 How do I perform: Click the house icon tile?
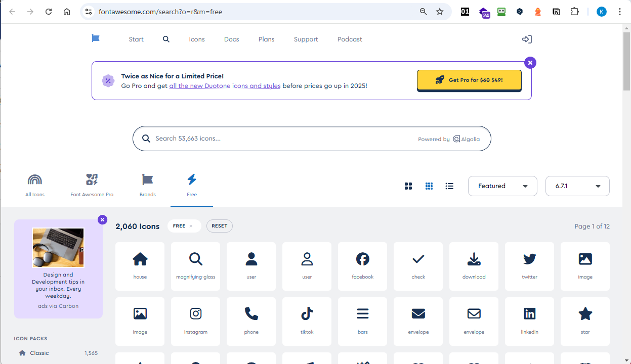tap(140, 266)
